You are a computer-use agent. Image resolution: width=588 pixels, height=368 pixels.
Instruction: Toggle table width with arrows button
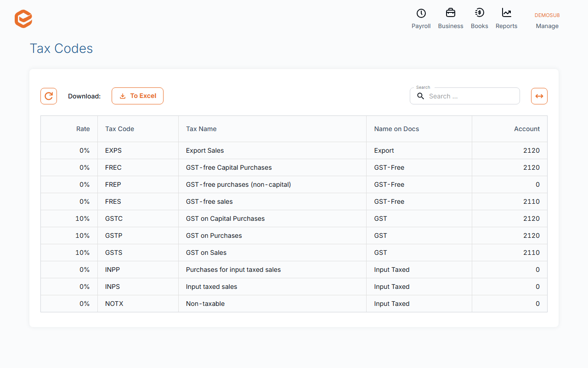click(x=539, y=96)
